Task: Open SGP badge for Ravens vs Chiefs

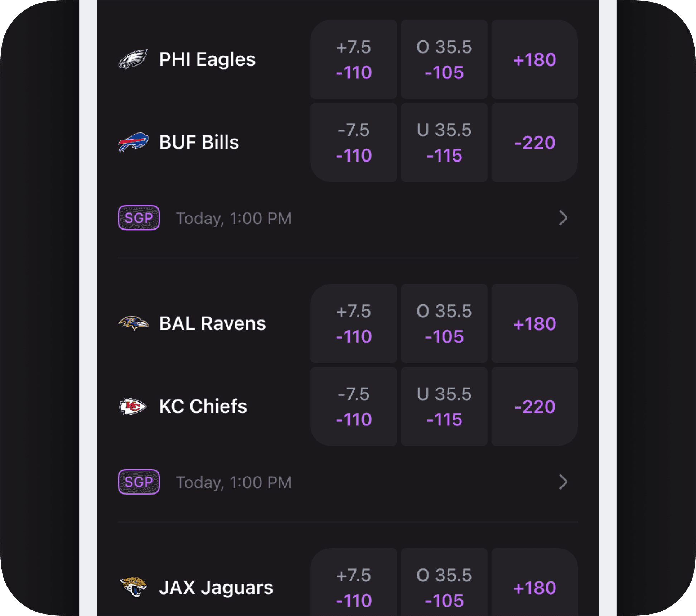Action: tap(139, 482)
